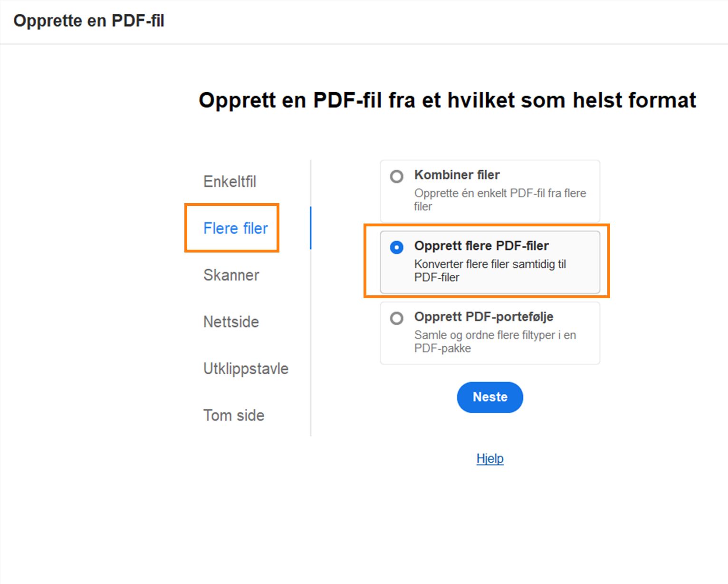Screen dimensions: 728x584
Task: Click the Konverter flere filer samtidig text
Action: 490,271
